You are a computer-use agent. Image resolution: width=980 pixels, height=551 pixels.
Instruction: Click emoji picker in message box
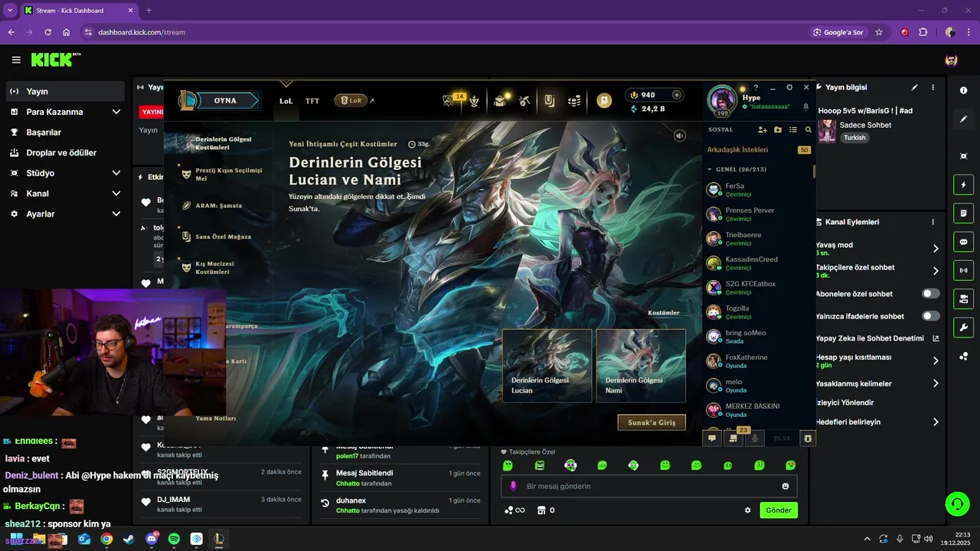pos(786,486)
